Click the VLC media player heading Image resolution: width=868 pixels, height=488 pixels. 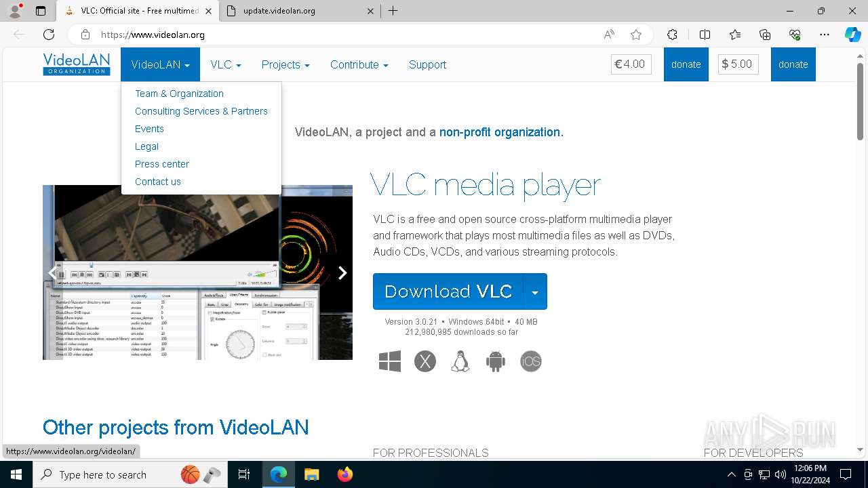coord(486,184)
